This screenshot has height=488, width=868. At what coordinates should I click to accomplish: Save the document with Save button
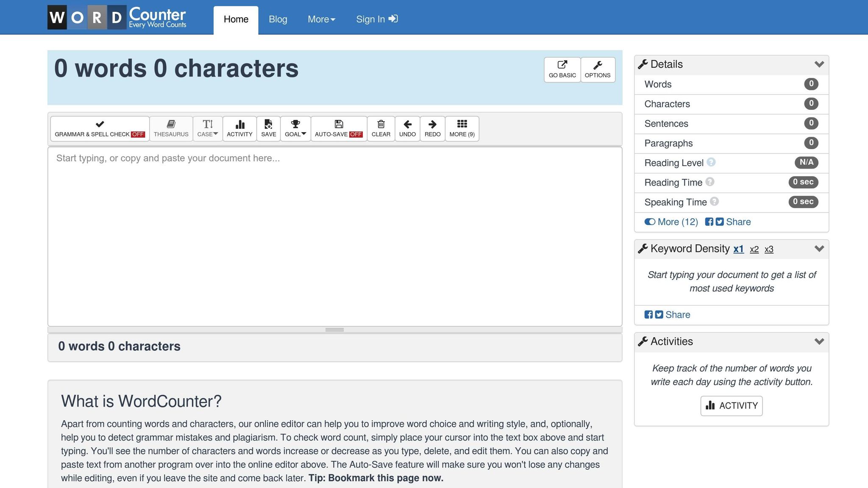pos(268,128)
